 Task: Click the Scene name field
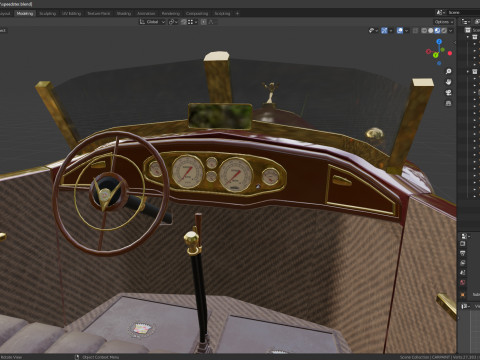point(463,12)
